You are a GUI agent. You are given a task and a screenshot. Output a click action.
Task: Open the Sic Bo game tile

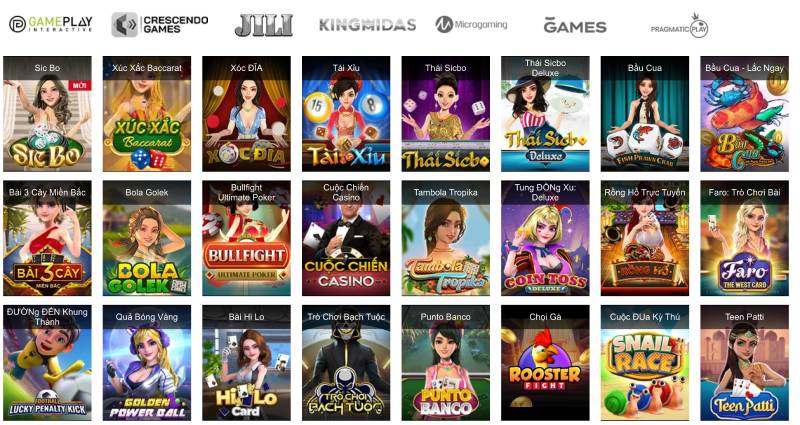(x=47, y=114)
